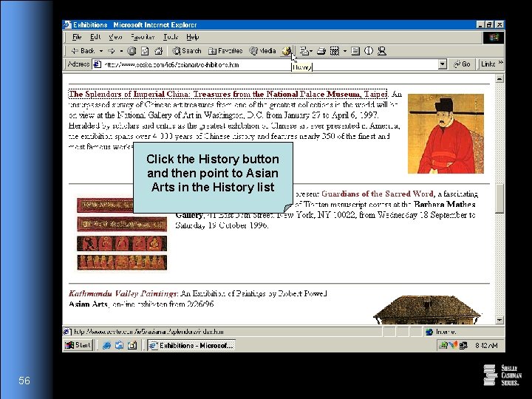Click the Tibetan manuscript covers image

coord(122,234)
